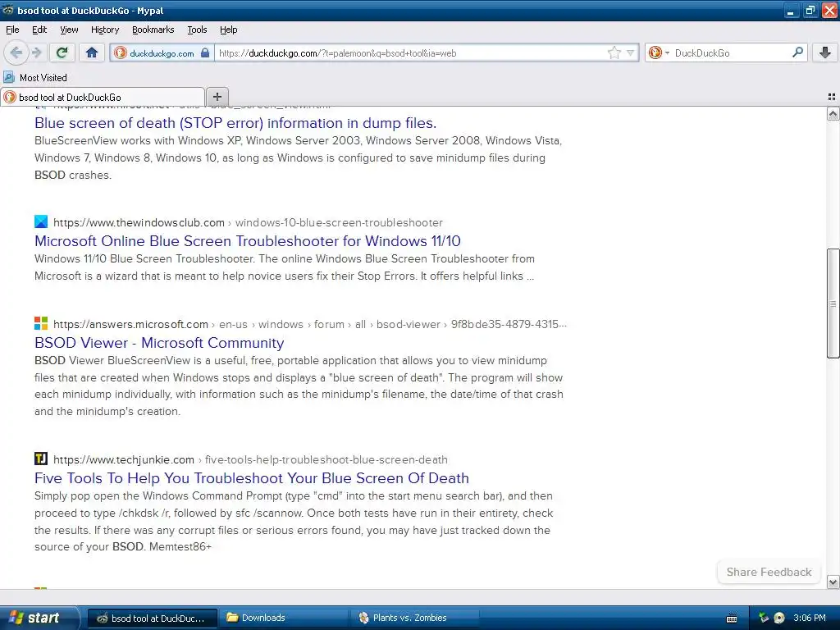Screen dimensions: 840x630
Task: Click the vertical scrollbar thumb
Action: (x=833, y=304)
